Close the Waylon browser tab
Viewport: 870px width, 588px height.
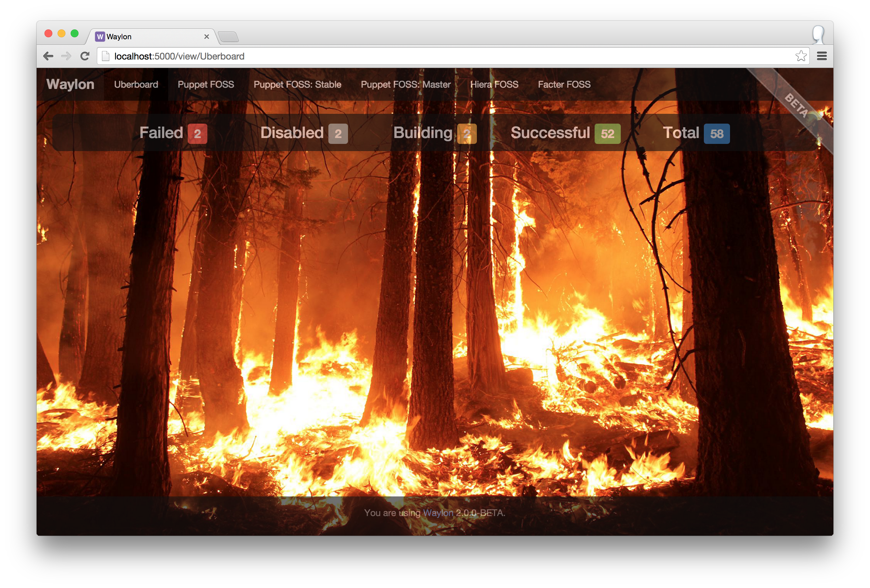pos(206,37)
